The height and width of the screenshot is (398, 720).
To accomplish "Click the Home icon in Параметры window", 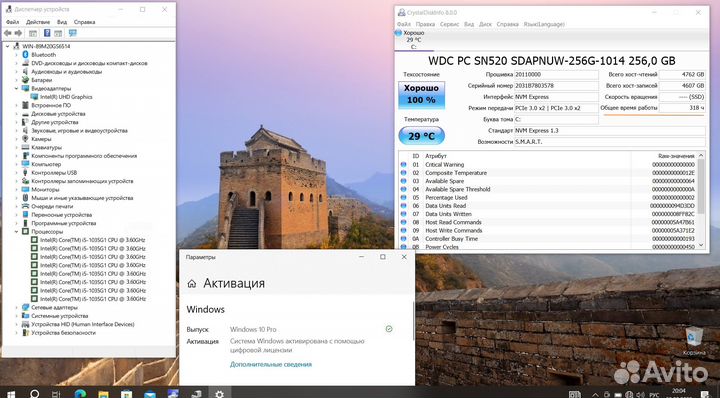I will click(x=192, y=284).
